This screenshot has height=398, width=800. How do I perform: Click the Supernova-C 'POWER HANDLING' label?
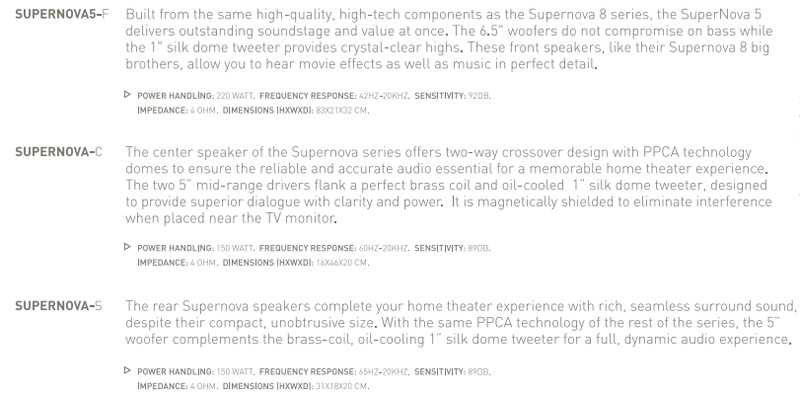(x=176, y=248)
